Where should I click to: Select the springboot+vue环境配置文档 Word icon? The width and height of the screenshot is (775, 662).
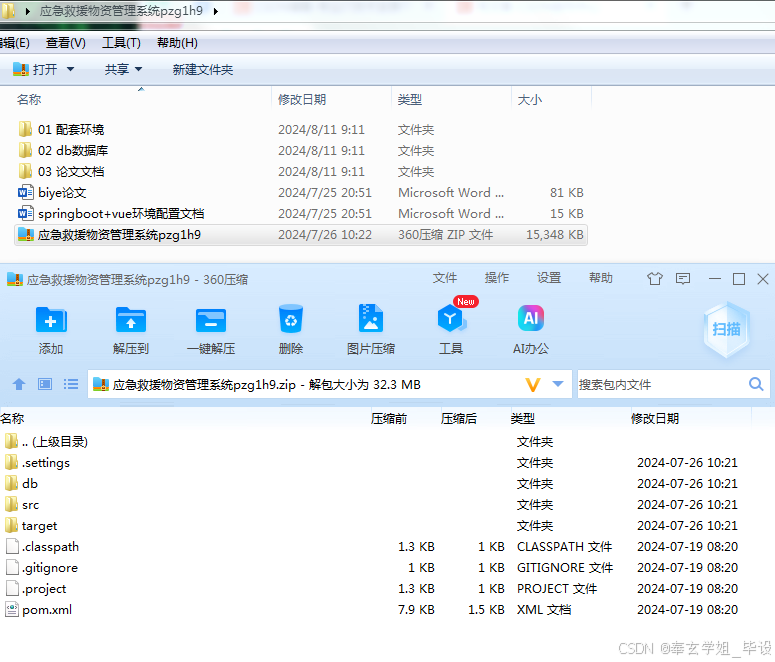point(26,214)
